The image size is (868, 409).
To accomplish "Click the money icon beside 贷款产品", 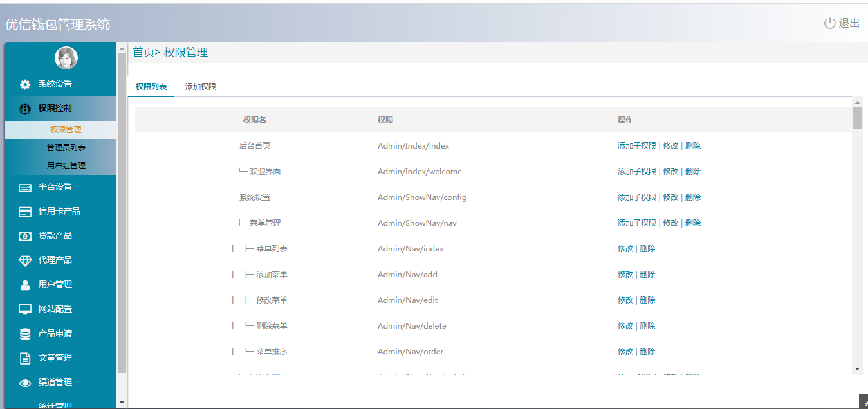I will click(x=25, y=236).
